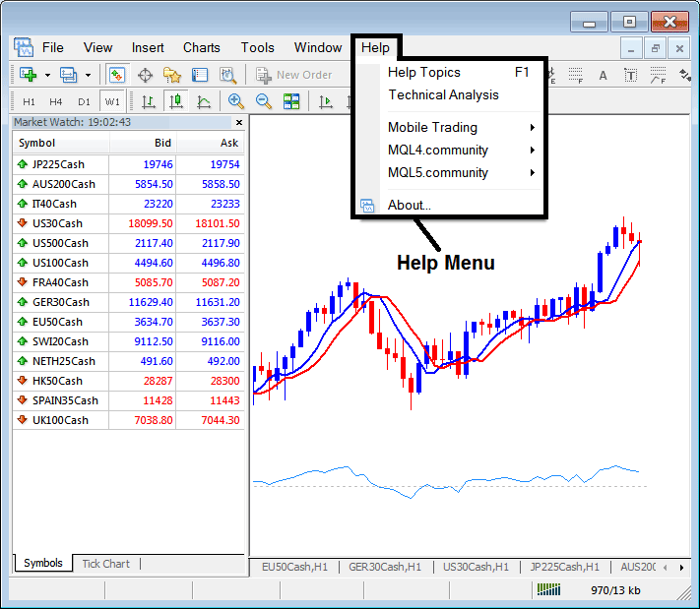Open the Window menu
The width and height of the screenshot is (700, 609).
coord(318,48)
